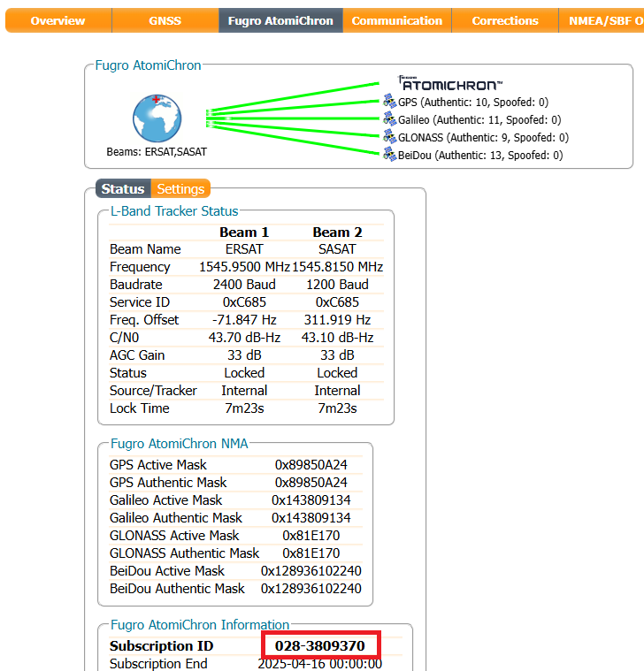Viewport: 644px width, 671px height.
Task: Click the Beam 2 column header
Action: [x=337, y=233]
